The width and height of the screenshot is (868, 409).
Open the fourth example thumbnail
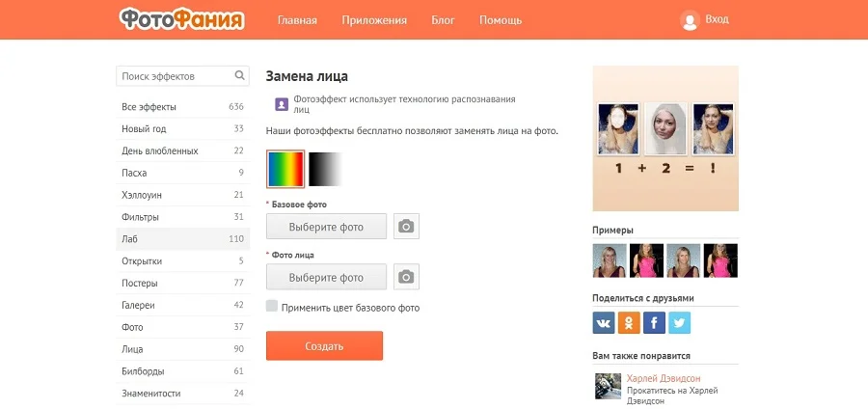coord(720,260)
